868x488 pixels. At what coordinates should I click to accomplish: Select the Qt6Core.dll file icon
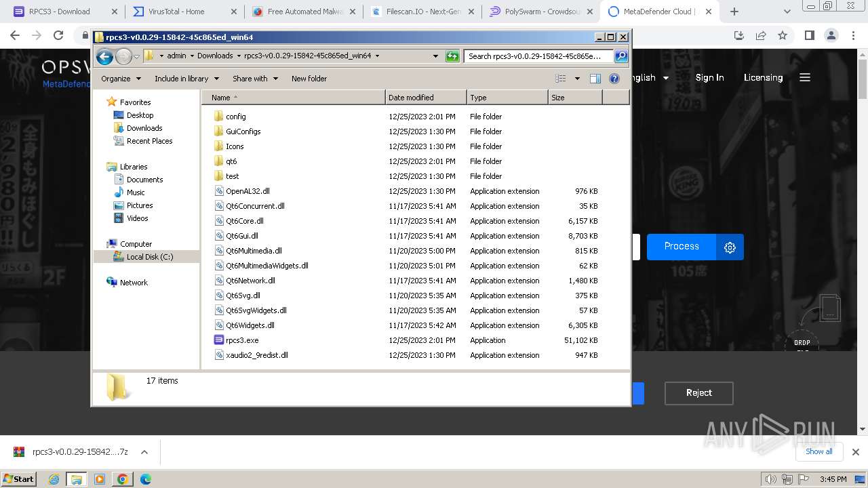click(219, 221)
